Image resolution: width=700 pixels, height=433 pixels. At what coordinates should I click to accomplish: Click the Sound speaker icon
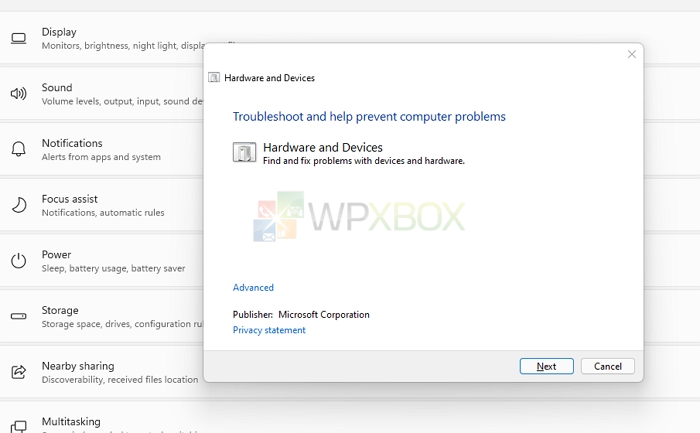tap(18, 94)
